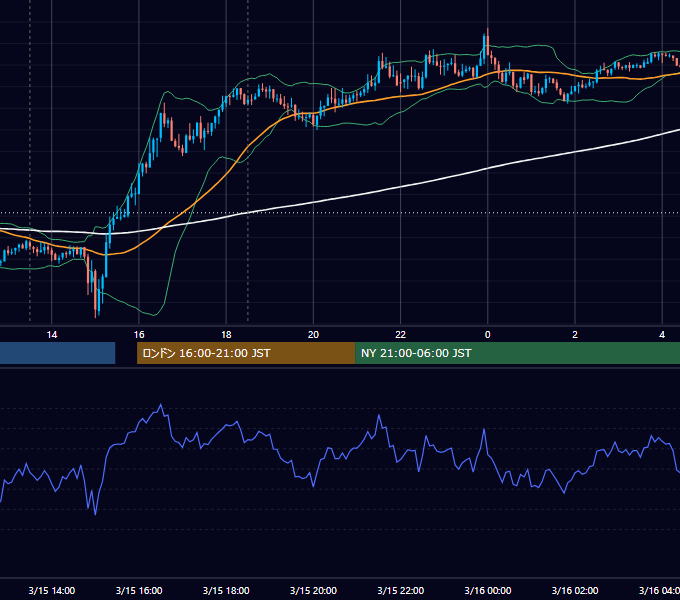This screenshot has width=680, height=600.
Task: Click the 3/15 20:00 time label
Action: tap(313, 590)
